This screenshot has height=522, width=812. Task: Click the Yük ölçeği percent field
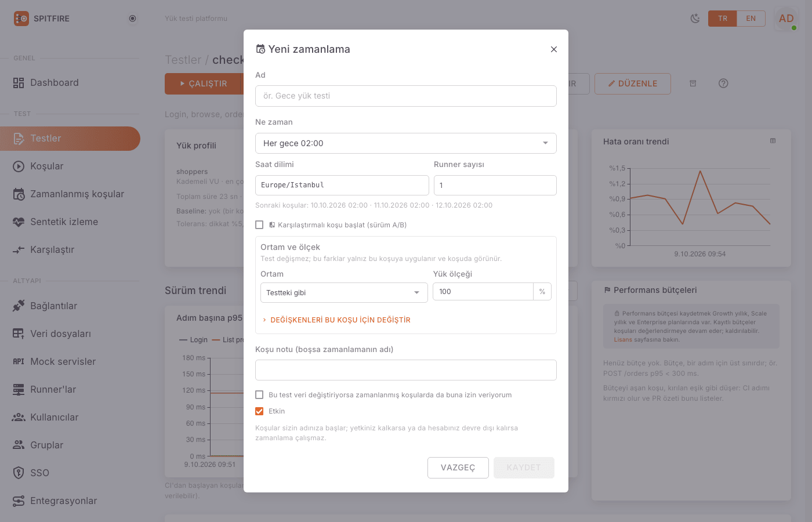pos(483,292)
